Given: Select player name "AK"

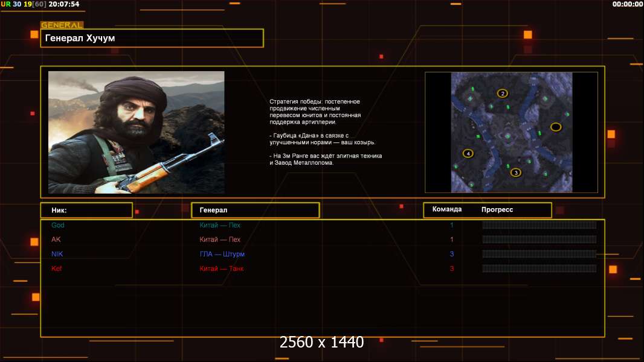Looking at the screenshot, I should (x=56, y=240).
